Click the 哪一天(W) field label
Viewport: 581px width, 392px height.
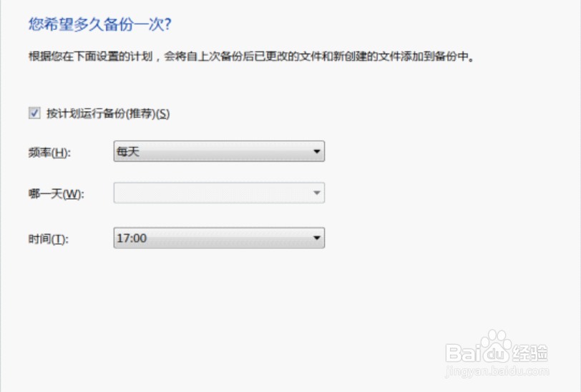point(57,195)
